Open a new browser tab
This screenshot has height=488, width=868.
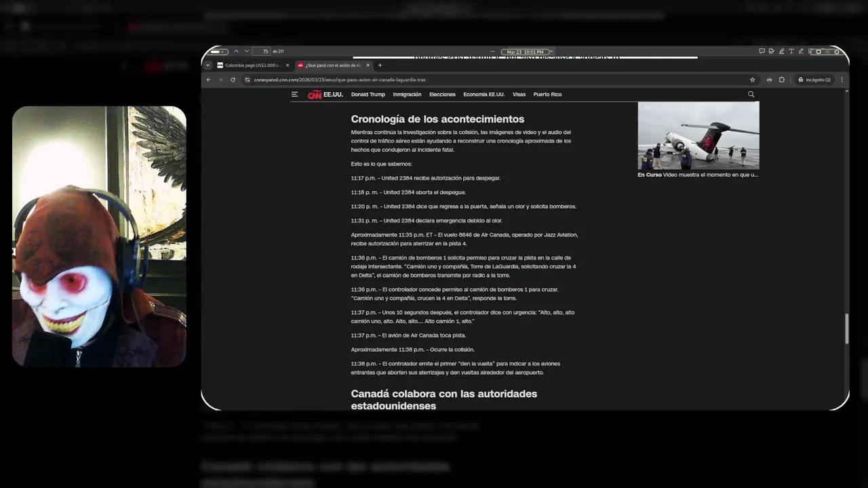click(x=380, y=65)
